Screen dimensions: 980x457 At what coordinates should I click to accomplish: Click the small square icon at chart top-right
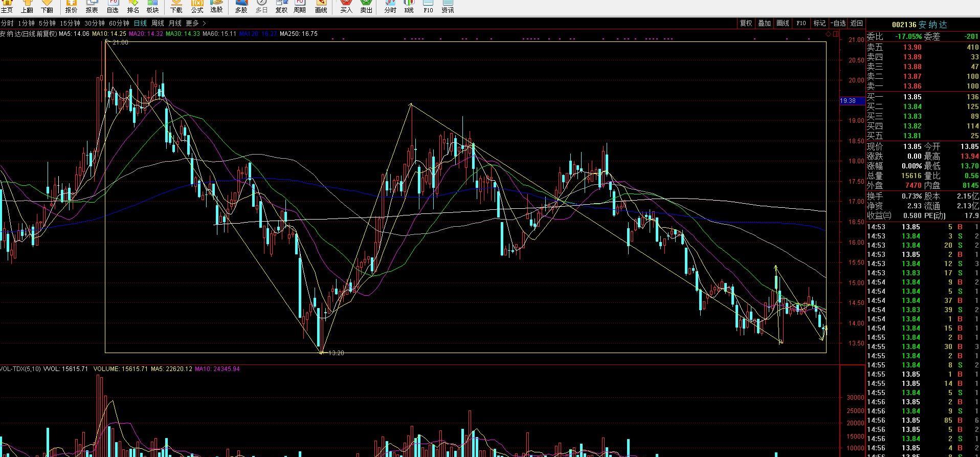click(836, 34)
